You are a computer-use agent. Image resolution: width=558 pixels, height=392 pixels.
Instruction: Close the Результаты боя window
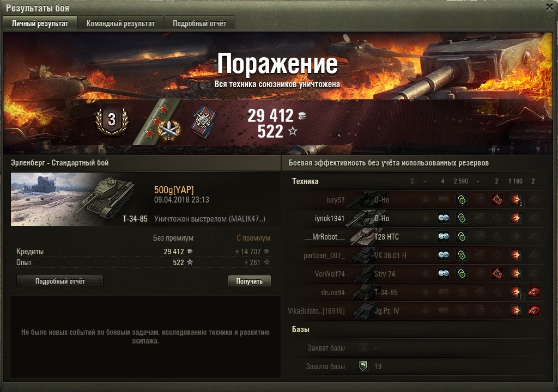[x=550, y=7]
